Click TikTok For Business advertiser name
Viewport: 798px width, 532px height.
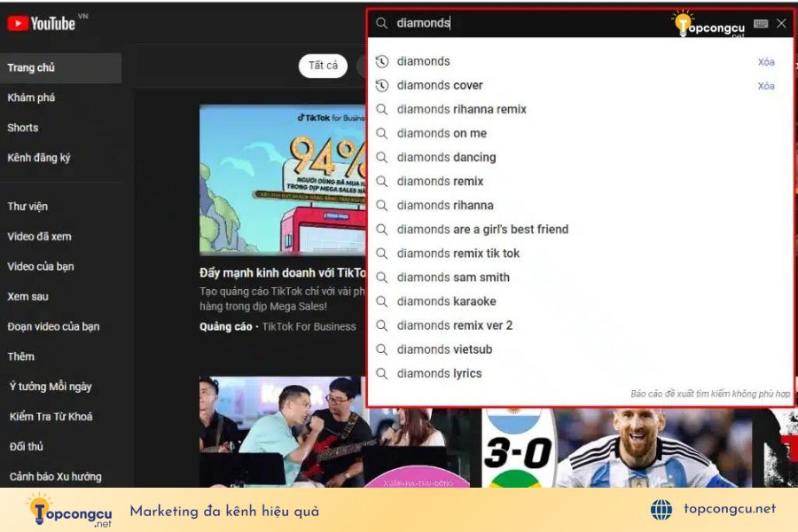click(309, 327)
